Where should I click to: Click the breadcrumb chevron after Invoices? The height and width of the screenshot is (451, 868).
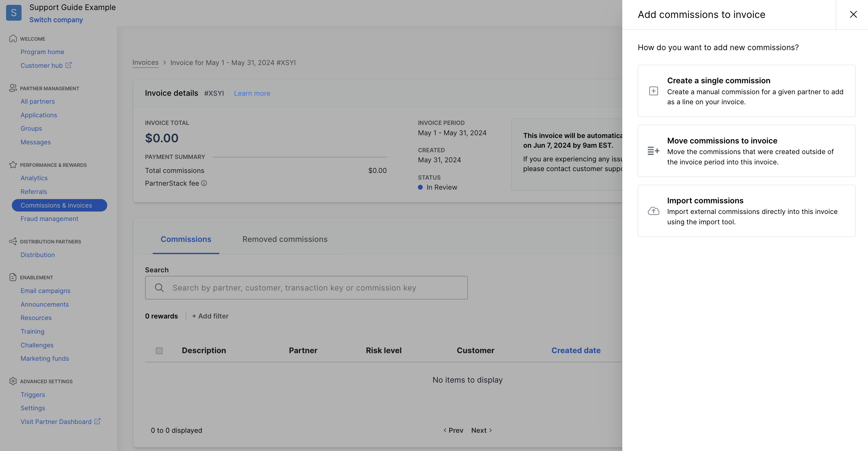pos(164,63)
